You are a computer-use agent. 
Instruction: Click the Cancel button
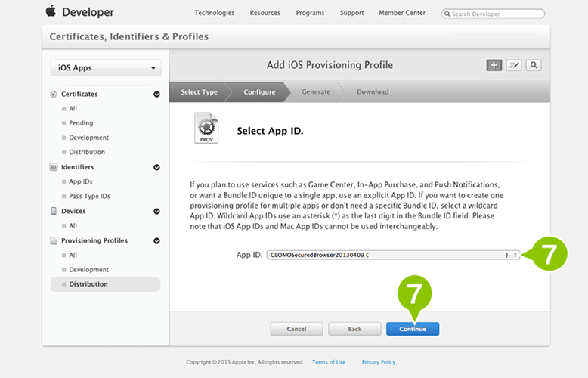pos(296,329)
